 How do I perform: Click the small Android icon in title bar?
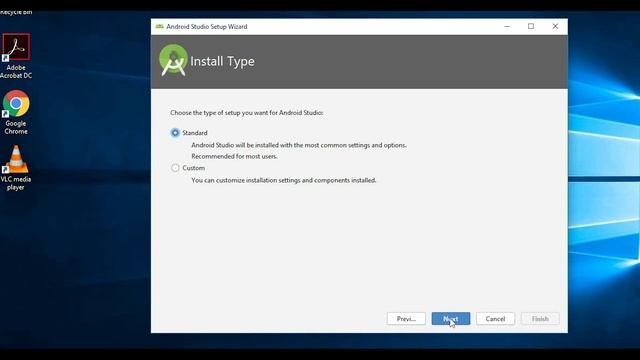(x=160, y=27)
